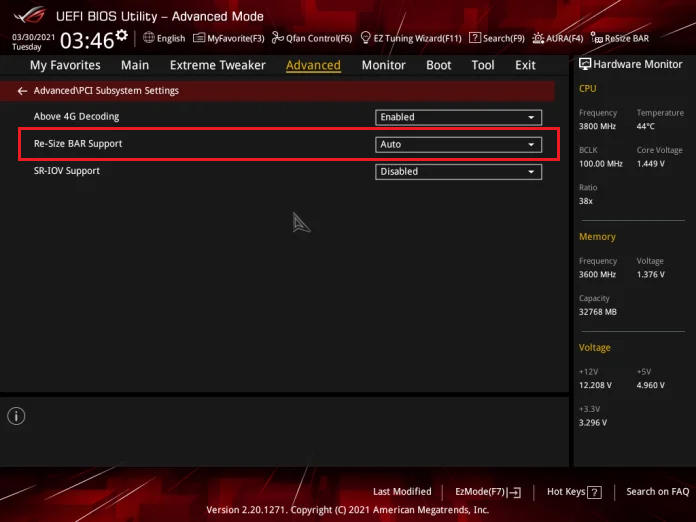Open the English language selector
The image size is (696, 522).
(x=164, y=38)
